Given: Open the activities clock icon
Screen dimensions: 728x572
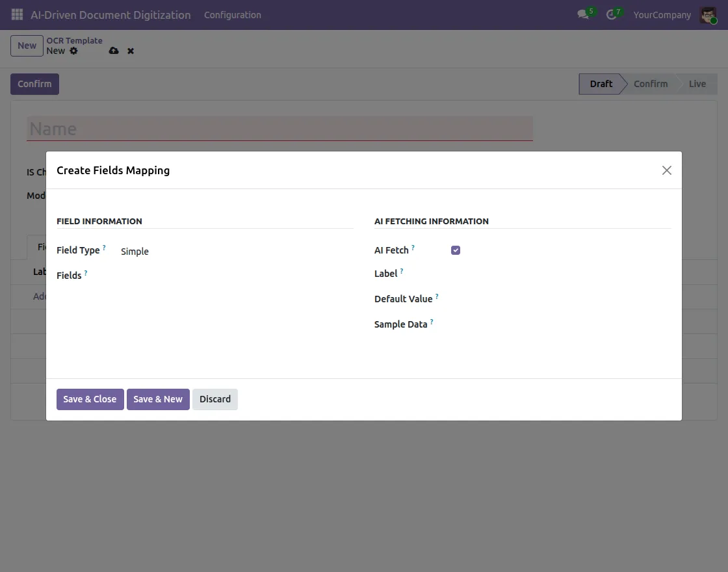Looking at the screenshot, I should (611, 14).
